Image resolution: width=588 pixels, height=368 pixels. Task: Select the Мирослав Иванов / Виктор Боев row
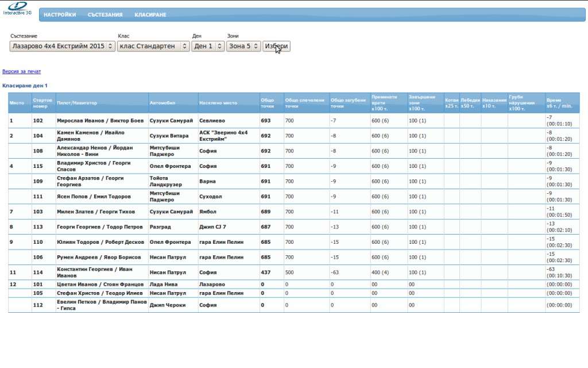pyautogui.click(x=100, y=121)
